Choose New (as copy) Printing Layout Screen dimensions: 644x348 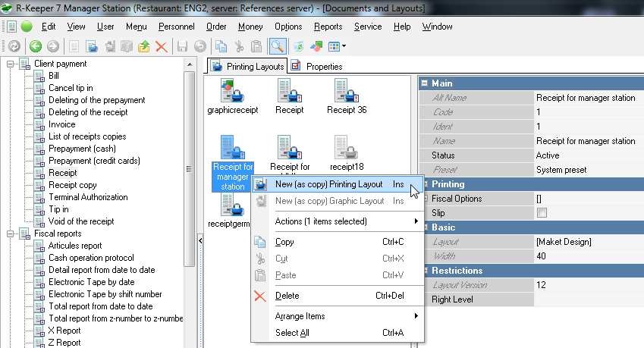click(x=339, y=184)
